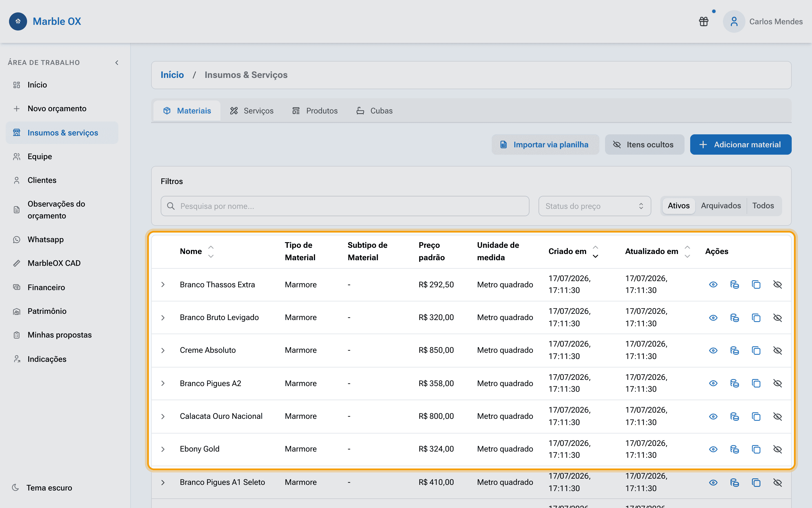Edit price of Branco Bruto Levigado
This screenshot has height=508, width=812.
click(x=734, y=317)
